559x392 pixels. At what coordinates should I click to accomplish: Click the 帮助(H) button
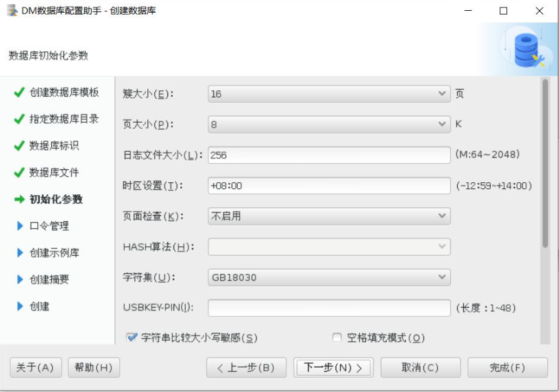(x=94, y=368)
